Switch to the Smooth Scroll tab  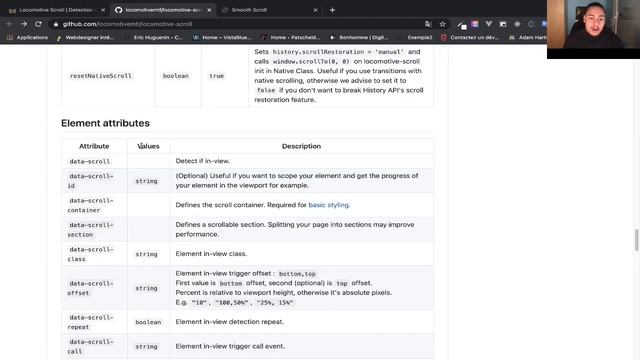[269, 10]
